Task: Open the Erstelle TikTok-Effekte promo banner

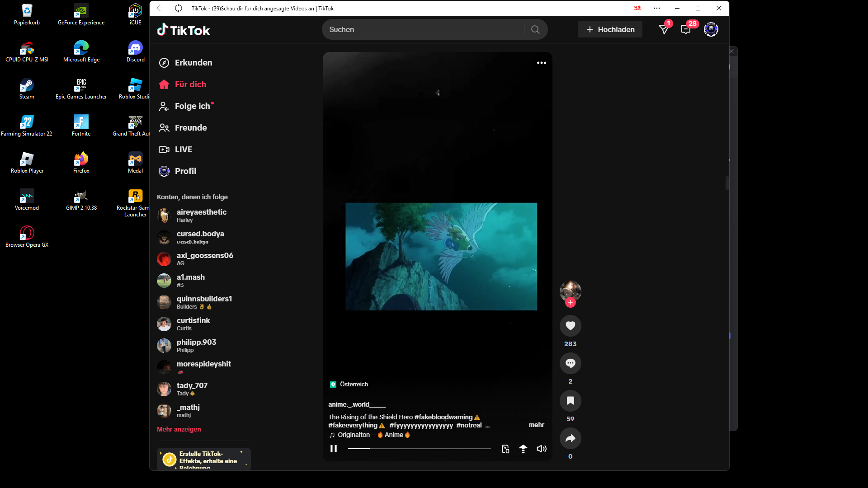Action: [x=204, y=459]
